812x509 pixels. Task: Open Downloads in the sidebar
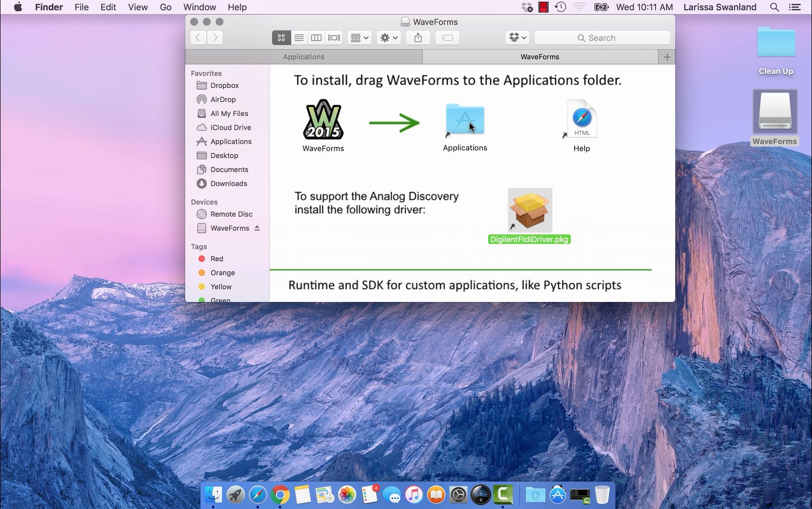click(229, 184)
